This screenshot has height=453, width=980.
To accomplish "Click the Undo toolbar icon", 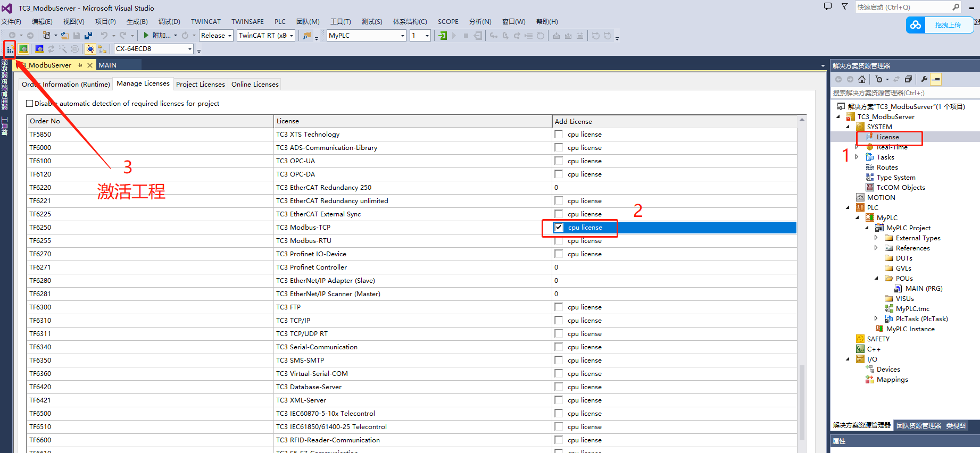I will click(x=104, y=36).
